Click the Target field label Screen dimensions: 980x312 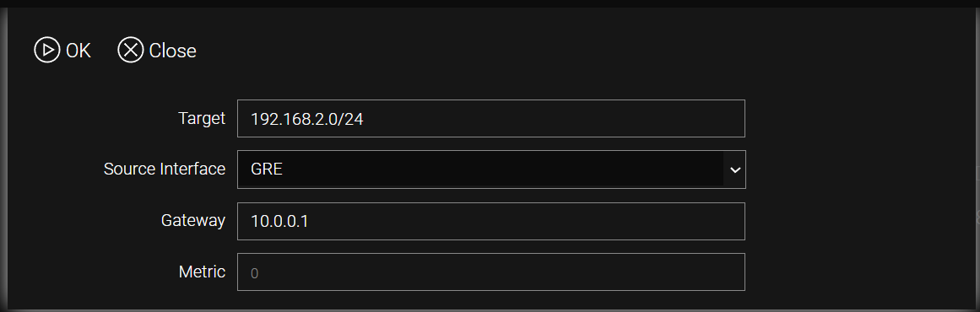(x=201, y=119)
